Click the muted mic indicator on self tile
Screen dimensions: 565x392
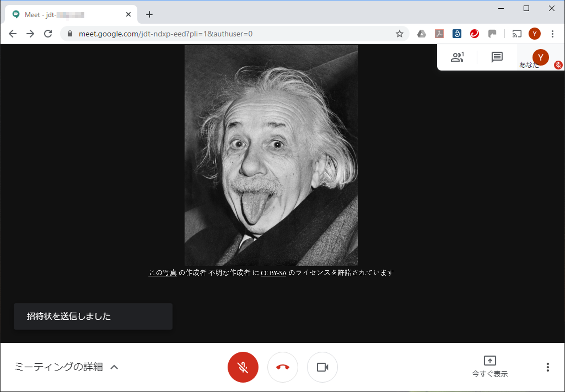(x=558, y=65)
